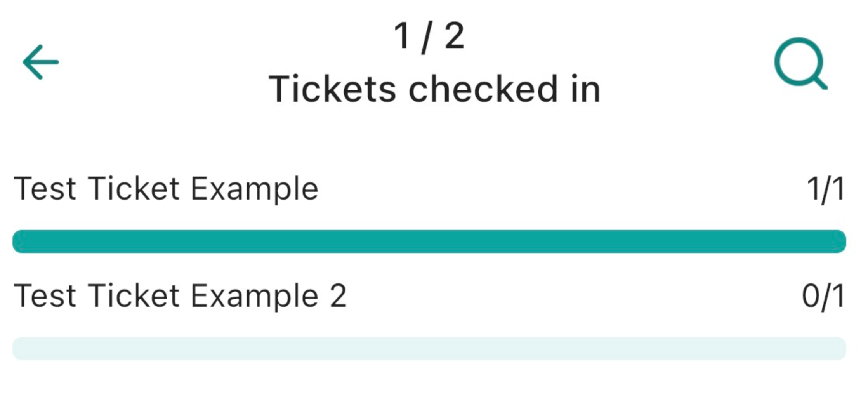Click the 0/1 count for Test Ticket Example 2

[823, 296]
